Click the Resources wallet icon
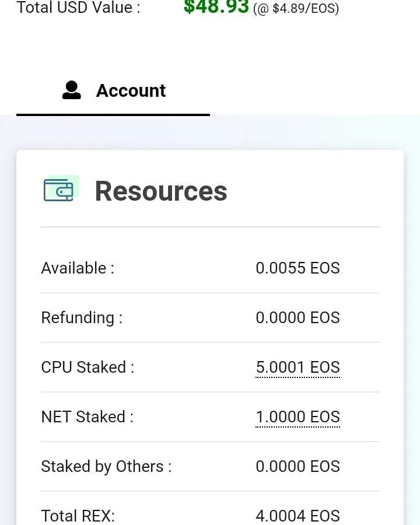 pyautogui.click(x=61, y=188)
